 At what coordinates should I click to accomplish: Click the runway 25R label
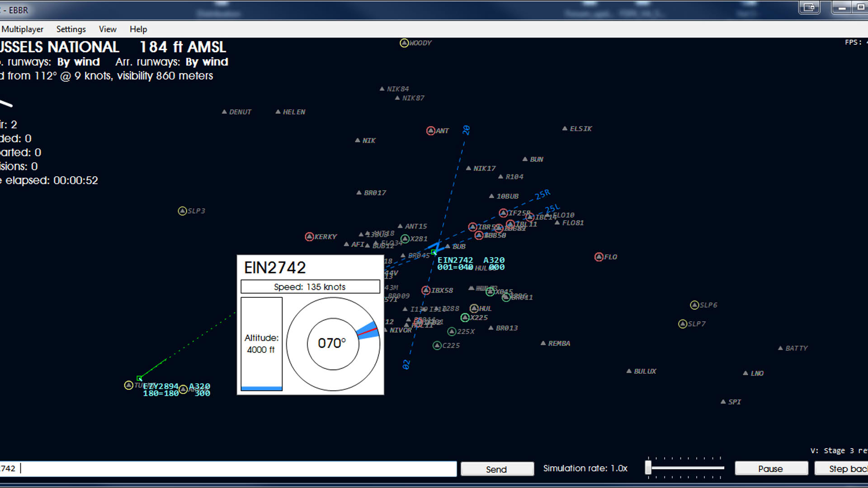[542, 194]
